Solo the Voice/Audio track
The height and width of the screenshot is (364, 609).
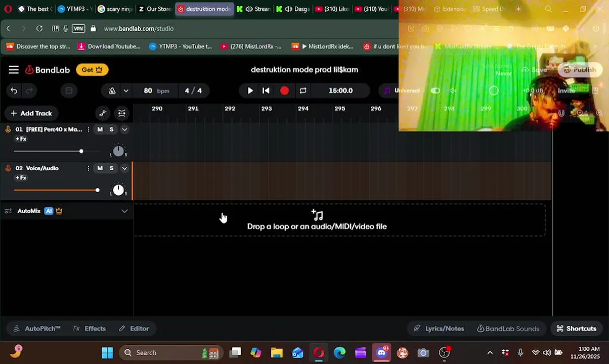point(111,168)
